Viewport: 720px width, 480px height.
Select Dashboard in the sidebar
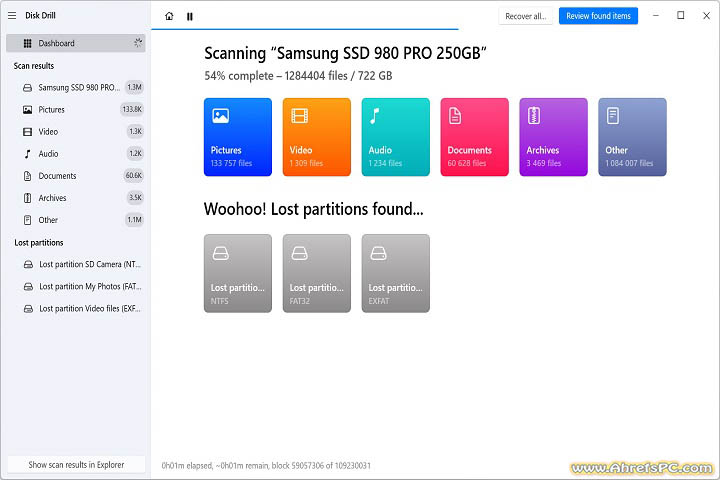pos(76,43)
